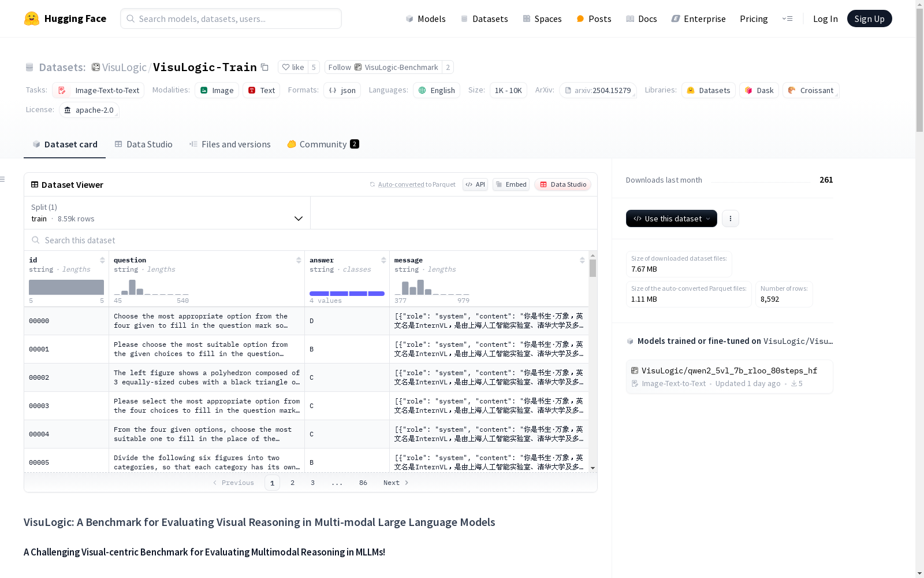Sort the message column

[582, 260]
